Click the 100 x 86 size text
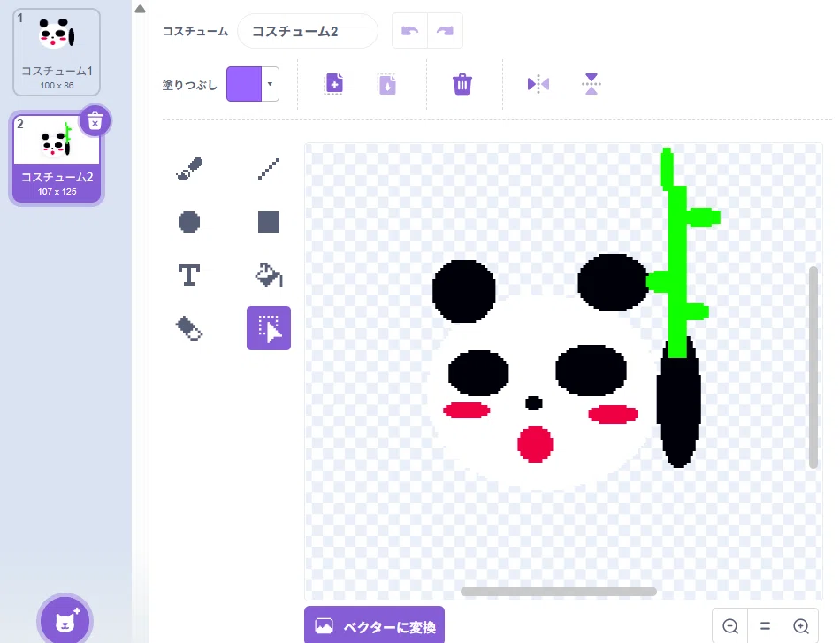840x643 pixels. pyautogui.click(x=57, y=85)
